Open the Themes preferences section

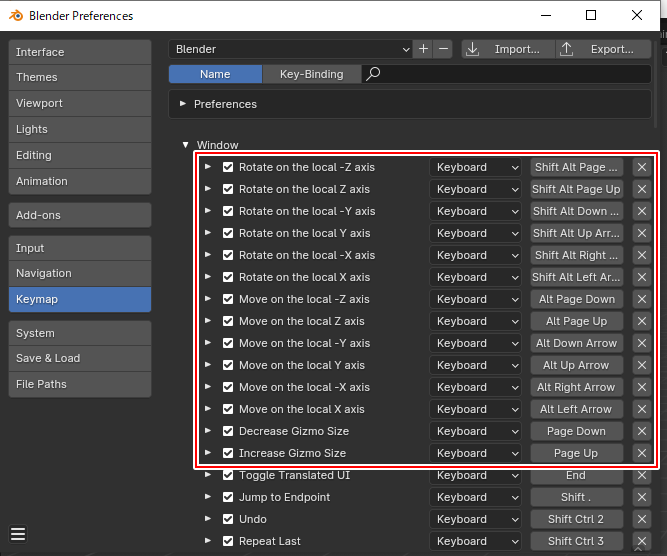click(x=79, y=77)
